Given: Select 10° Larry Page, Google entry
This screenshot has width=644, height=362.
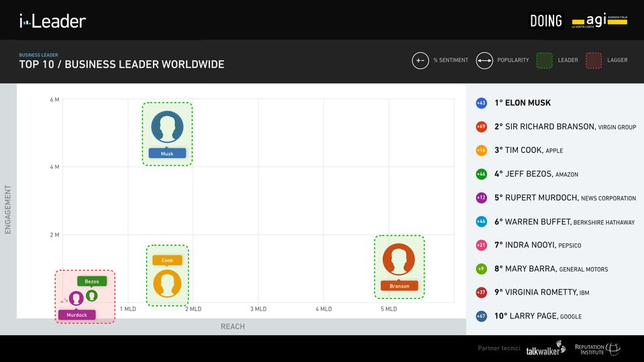Looking at the screenshot, I should [x=537, y=316].
